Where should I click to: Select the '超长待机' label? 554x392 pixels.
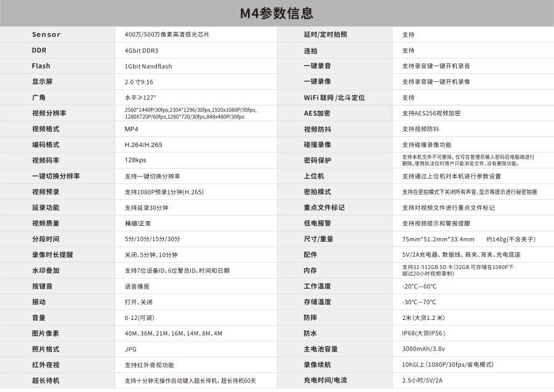(46, 381)
